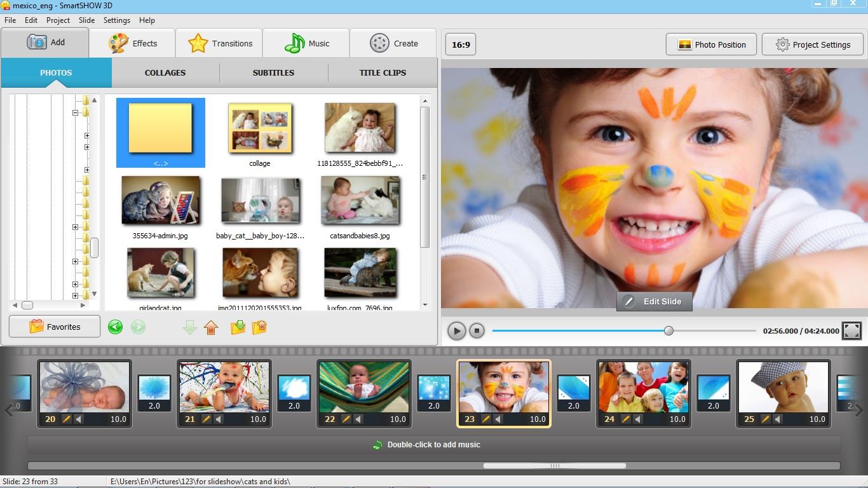Open the pencil editor on slide 21
The height and width of the screenshot is (488, 868).
pos(207,419)
